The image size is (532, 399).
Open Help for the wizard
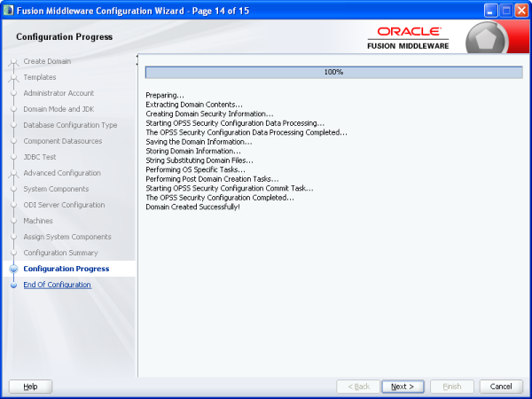point(30,387)
